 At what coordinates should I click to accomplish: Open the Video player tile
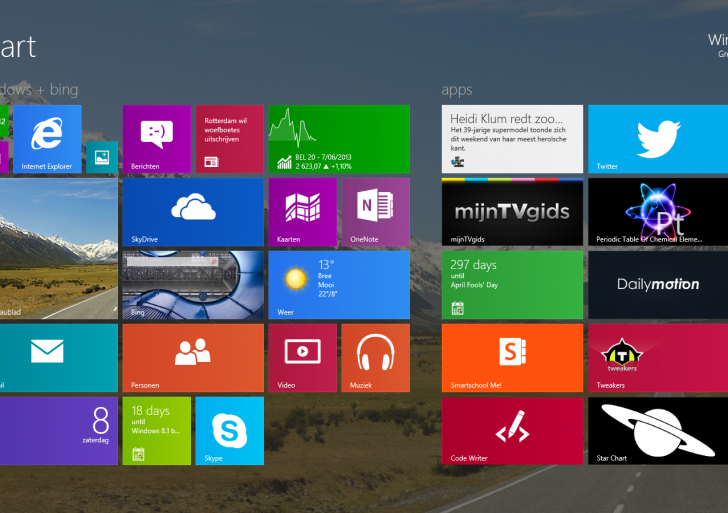click(x=302, y=357)
